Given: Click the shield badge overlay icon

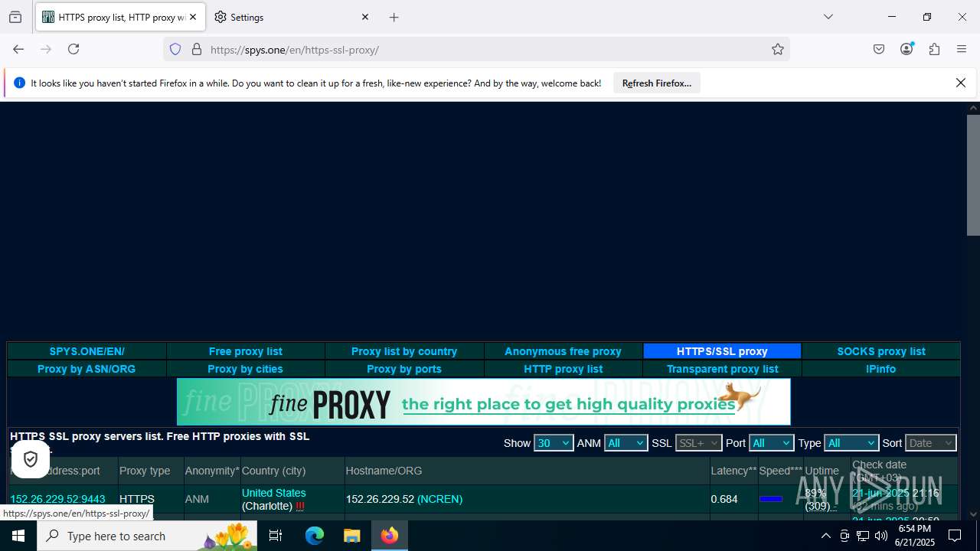Looking at the screenshot, I should coord(31,459).
